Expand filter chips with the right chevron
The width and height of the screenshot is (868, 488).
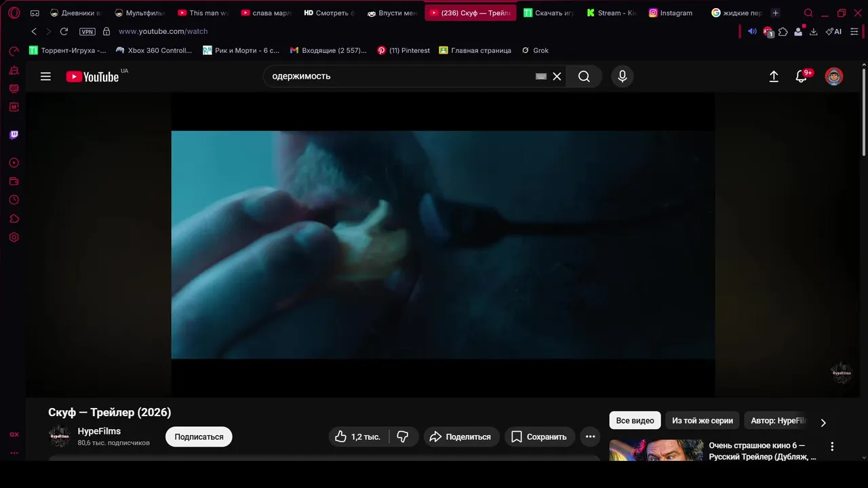click(823, 422)
